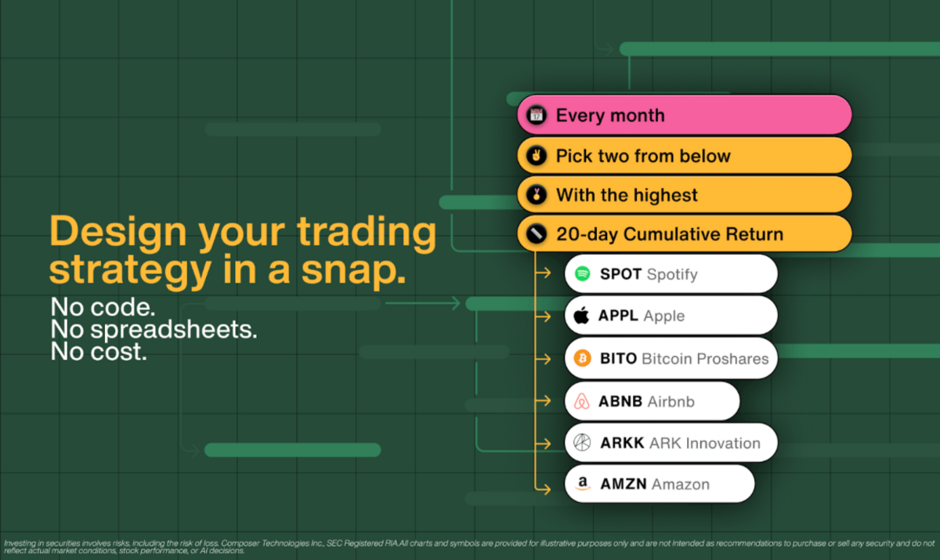Click the calendar icon beside Every month
The image size is (940, 560).
537,115
